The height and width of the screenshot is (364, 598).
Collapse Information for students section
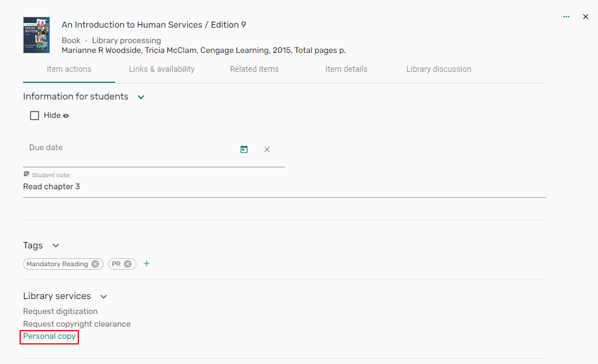141,97
